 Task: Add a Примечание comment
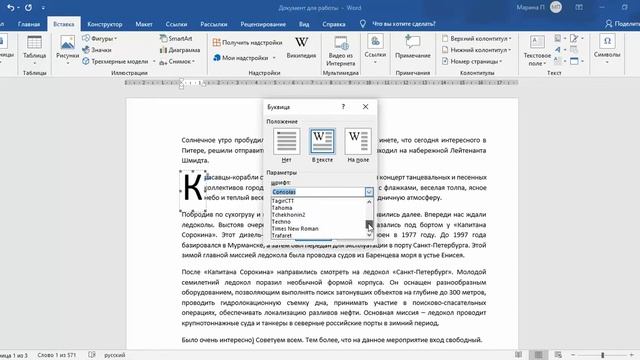coord(413,47)
